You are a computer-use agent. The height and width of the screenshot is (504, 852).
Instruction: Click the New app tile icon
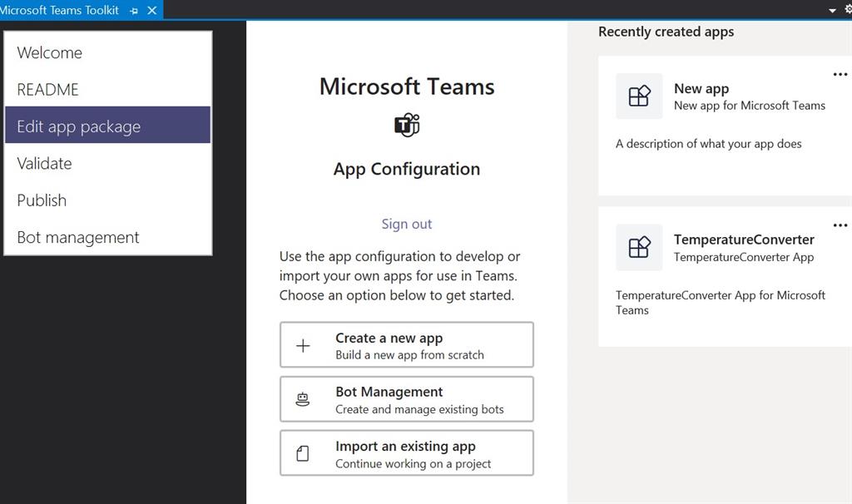[639, 96]
